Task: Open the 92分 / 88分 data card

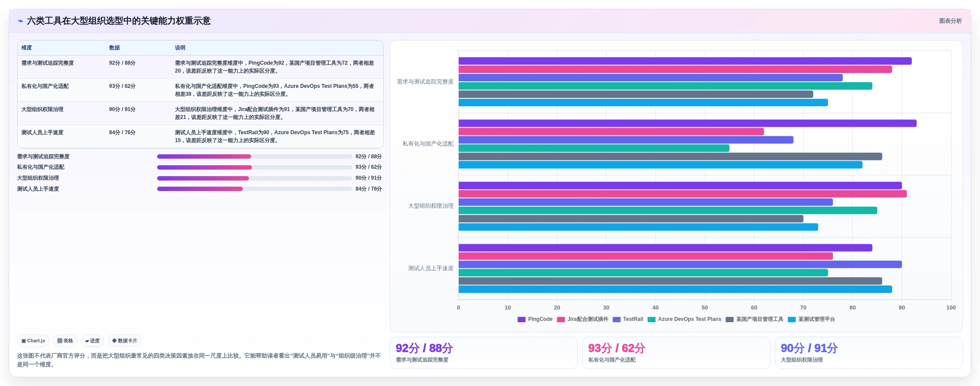Action: tap(484, 353)
